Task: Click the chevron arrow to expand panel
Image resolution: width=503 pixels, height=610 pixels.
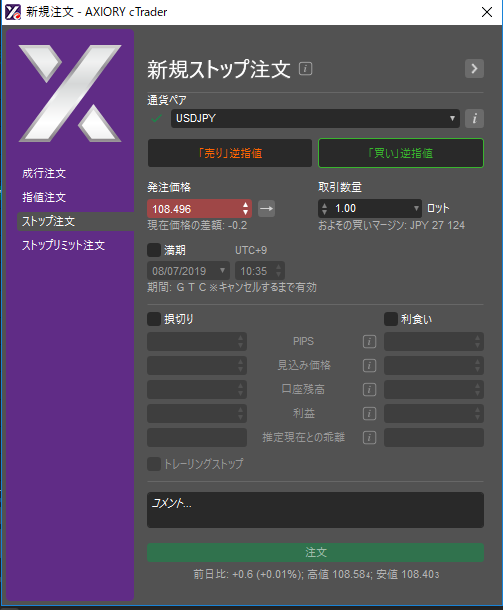Action: pos(474,69)
